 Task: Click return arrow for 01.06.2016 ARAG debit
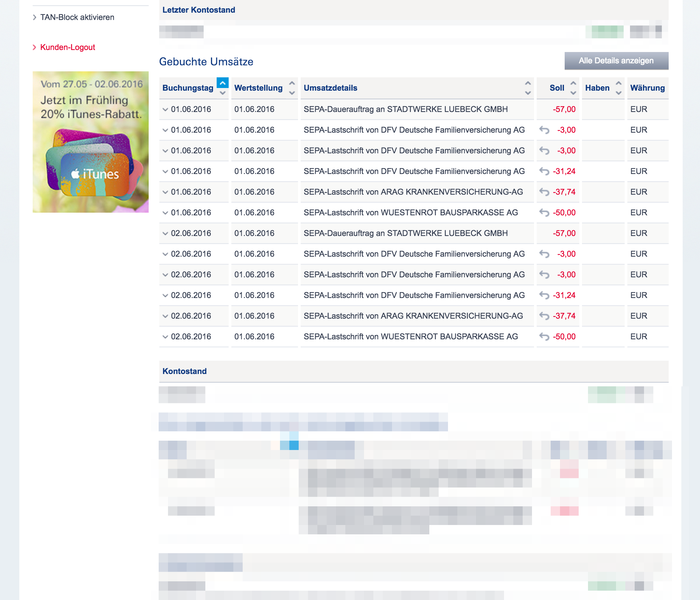(544, 192)
